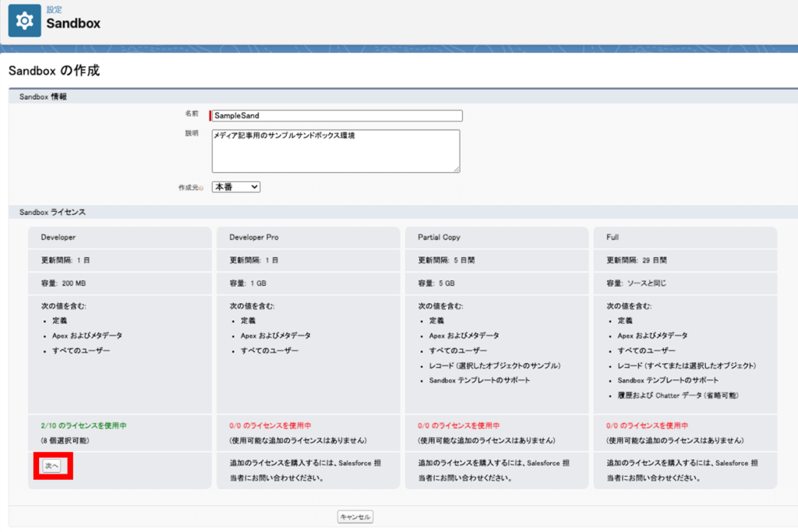Click the 名前 input field
The width and height of the screenshot is (798, 532).
pos(335,115)
